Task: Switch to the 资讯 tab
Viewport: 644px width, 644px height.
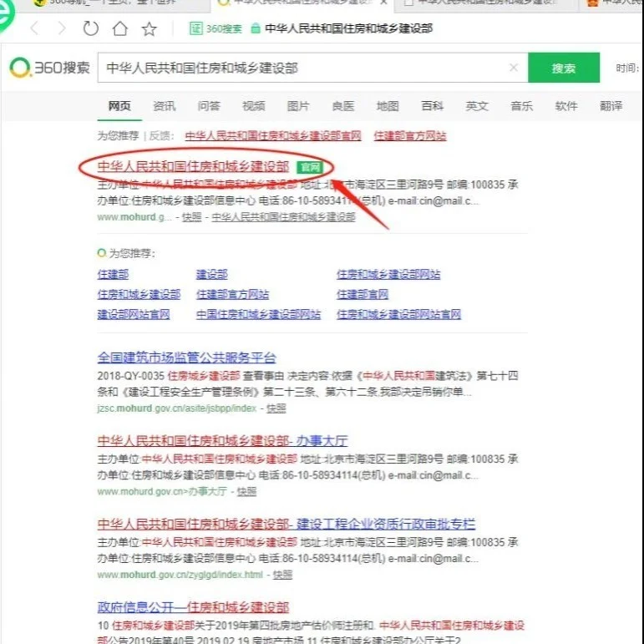Action: tap(165, 106)
